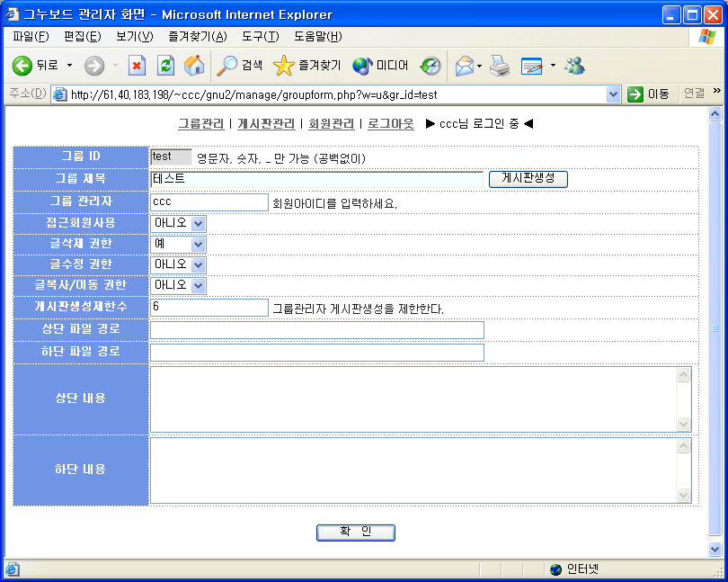Open the address bar URL dropdown
Viewport: 728px width, 582px height.
coord(614,94)
